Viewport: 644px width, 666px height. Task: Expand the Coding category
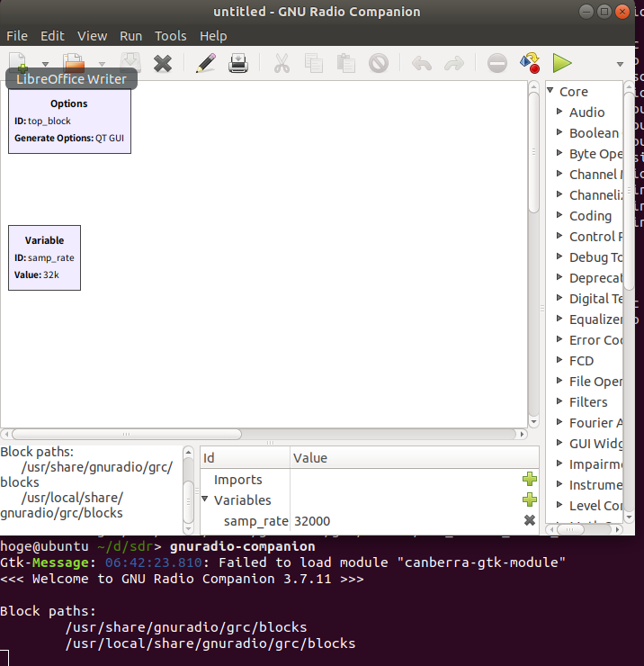pyautogui.click(x=559, y=215)
